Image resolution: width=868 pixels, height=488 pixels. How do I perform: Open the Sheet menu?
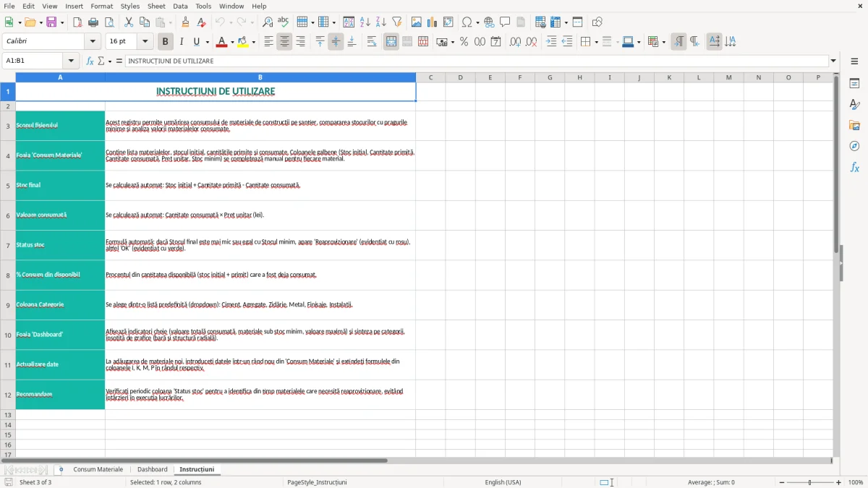click(156, 6)
